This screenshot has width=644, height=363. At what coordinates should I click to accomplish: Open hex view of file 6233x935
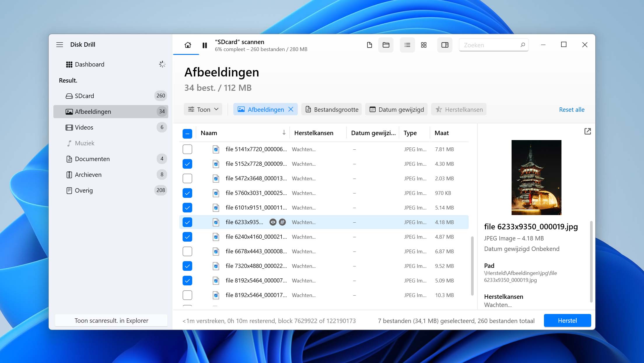282,222
